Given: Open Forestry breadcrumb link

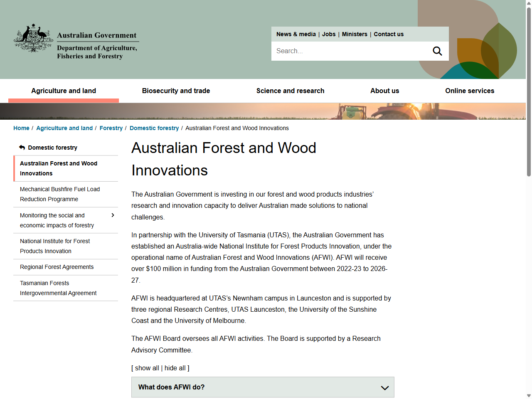Looking at the screenshot, I should tap(111, 128).
